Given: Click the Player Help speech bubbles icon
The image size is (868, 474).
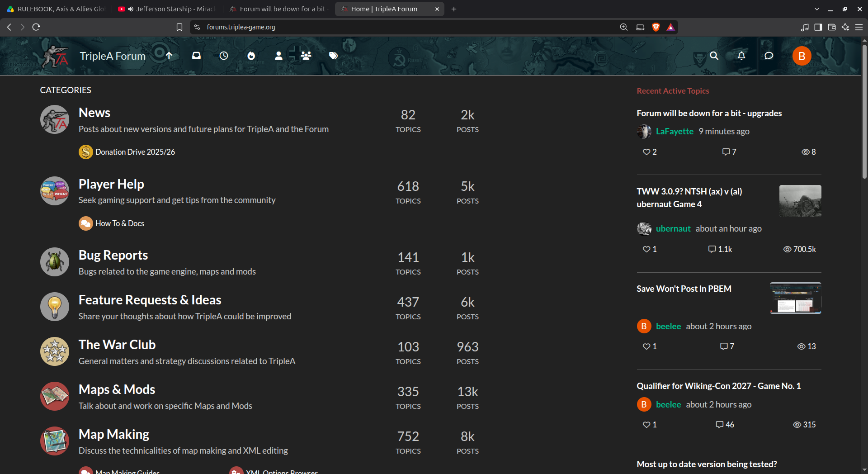Looking at the screenshot, I should pyautogui.click(x=55, y=191).
